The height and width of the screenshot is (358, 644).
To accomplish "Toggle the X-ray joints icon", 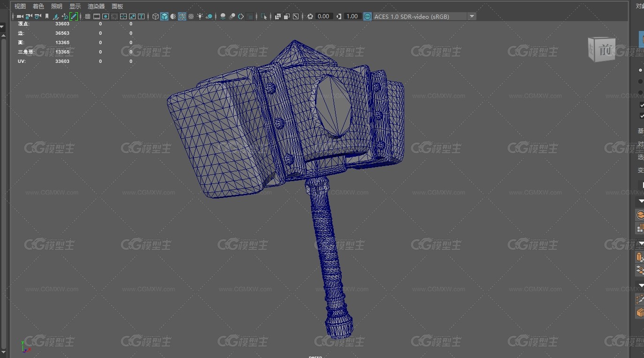I will point(295,16).
